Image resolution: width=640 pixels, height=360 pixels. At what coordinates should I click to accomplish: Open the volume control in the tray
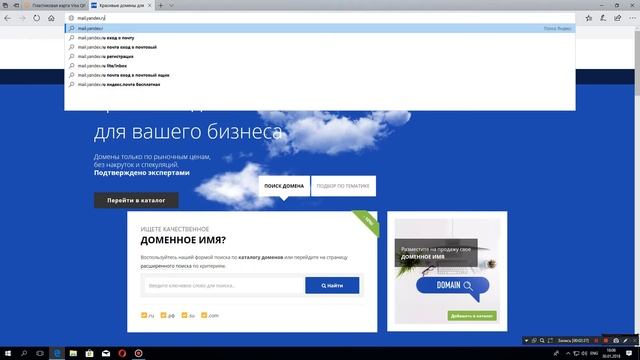pyautogui.click(x=584, y=353)
